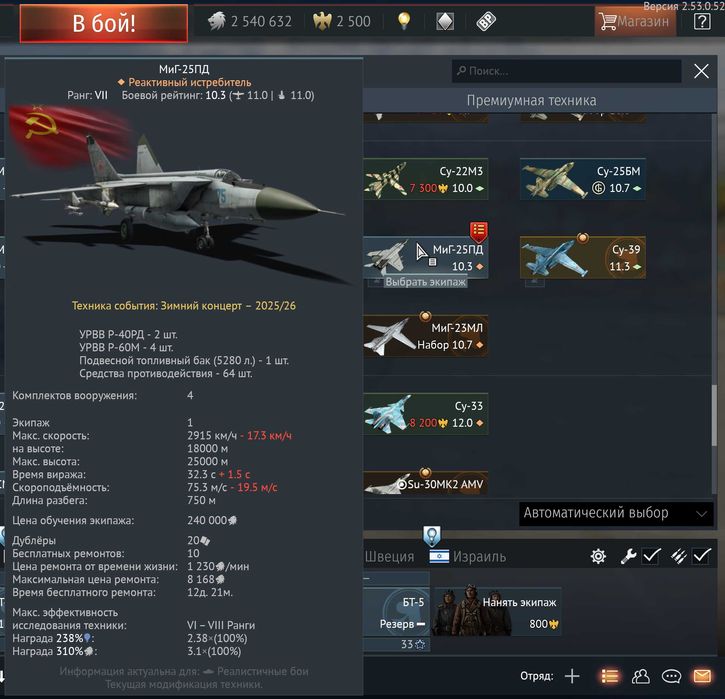Hire a crew via 'Нанять экипаж' 800
725x699 pixels.
click(x=498, y=612)
